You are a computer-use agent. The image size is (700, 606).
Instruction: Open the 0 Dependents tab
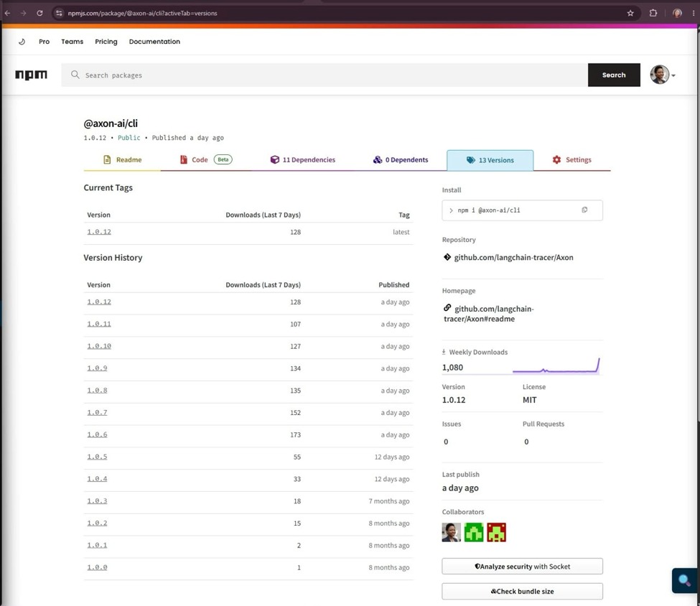pos(401,160)
